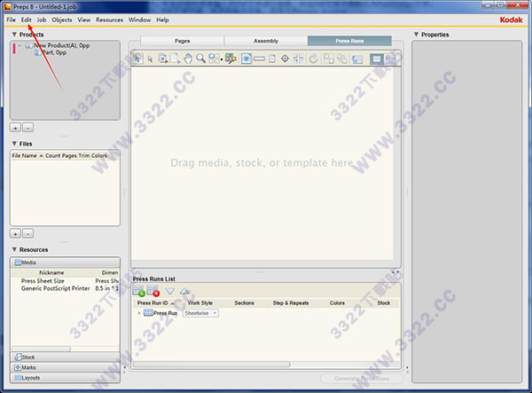Click the four-corner crop marks icon

(298, 59)
